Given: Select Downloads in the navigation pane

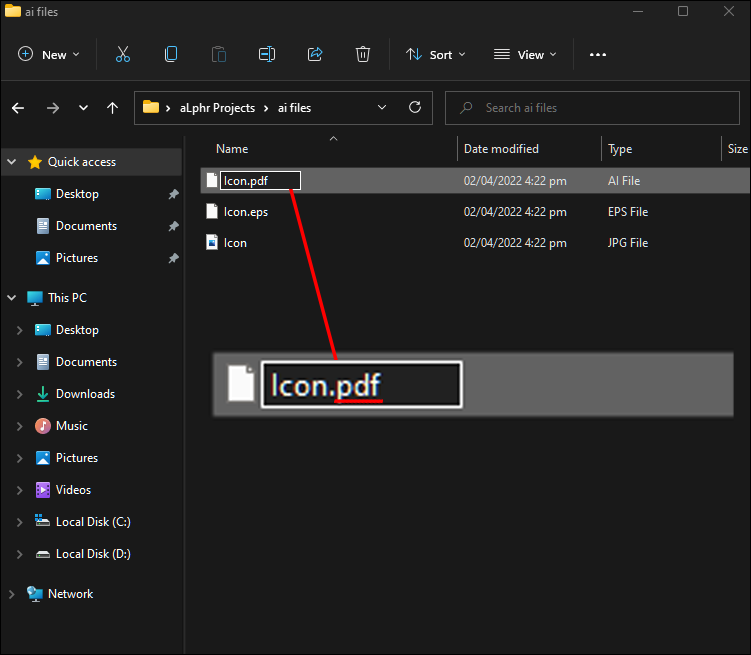Looking at the screenshot, I should coord(85,394).
